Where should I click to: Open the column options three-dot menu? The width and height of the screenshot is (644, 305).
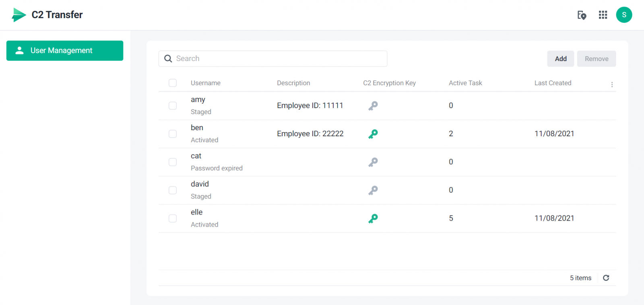612,84
